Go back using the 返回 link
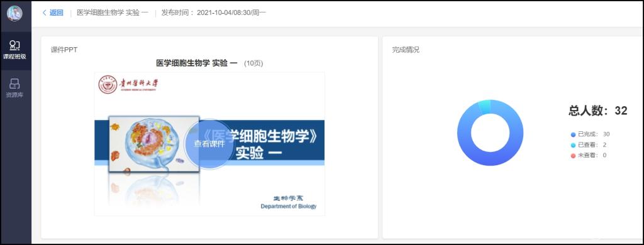 [x=56, y=13]
